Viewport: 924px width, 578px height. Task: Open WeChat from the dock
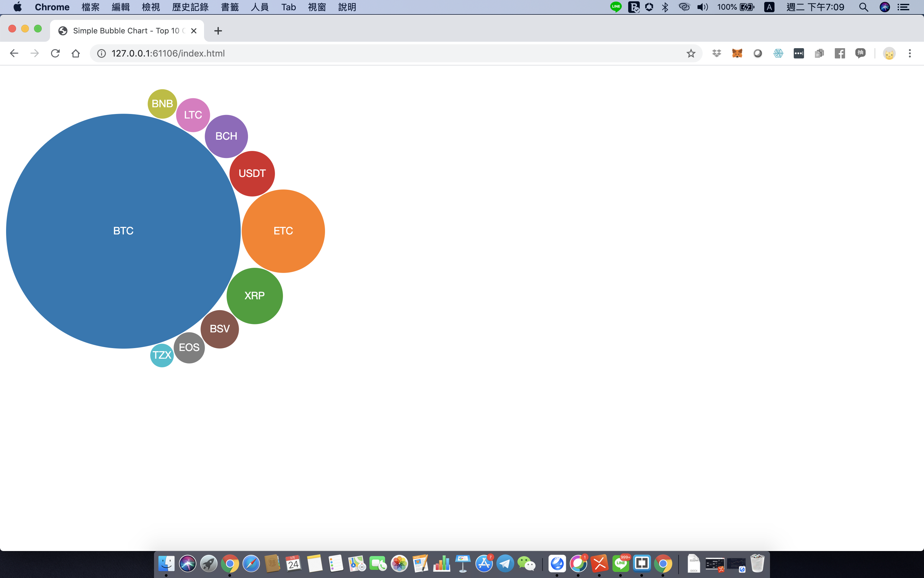point(526,564)
